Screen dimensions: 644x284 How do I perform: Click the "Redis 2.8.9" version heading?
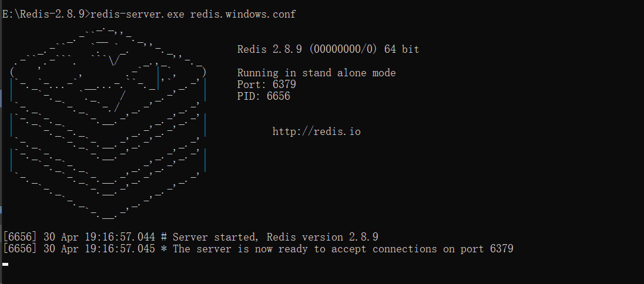[270, 49]
